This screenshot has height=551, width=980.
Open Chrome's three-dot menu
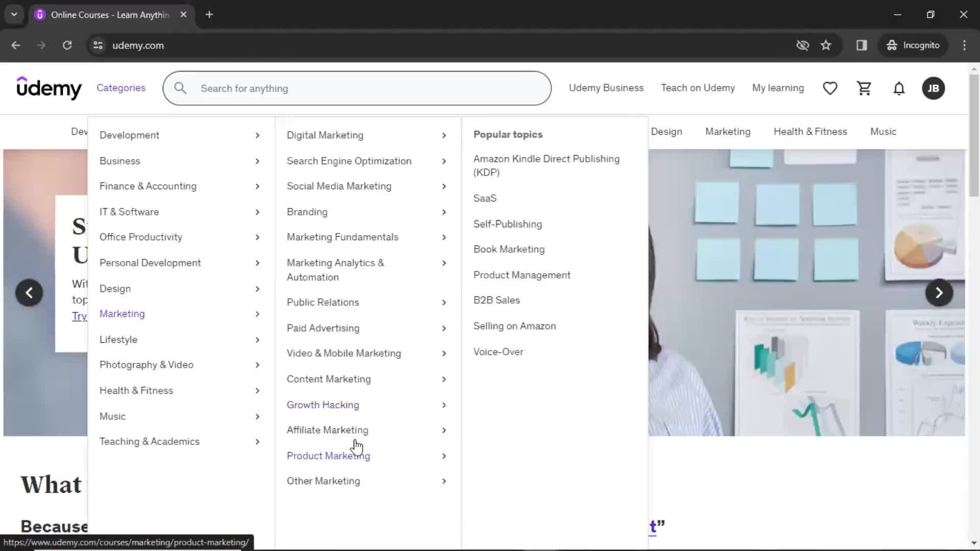pos(964,45)
